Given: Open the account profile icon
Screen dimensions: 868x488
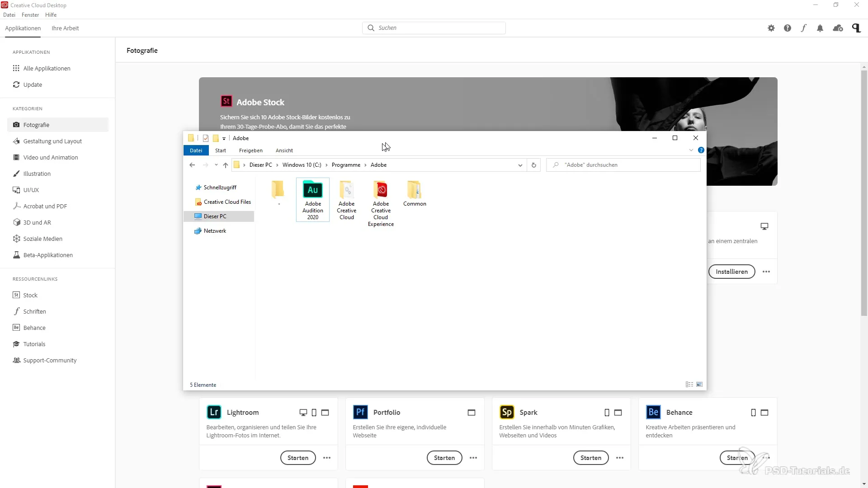Looking at the screenshot, I should pos(856,28).
